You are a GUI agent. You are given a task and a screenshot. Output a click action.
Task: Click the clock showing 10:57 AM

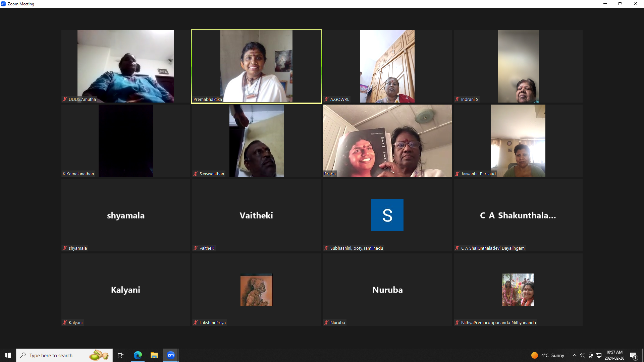point(614,355)
